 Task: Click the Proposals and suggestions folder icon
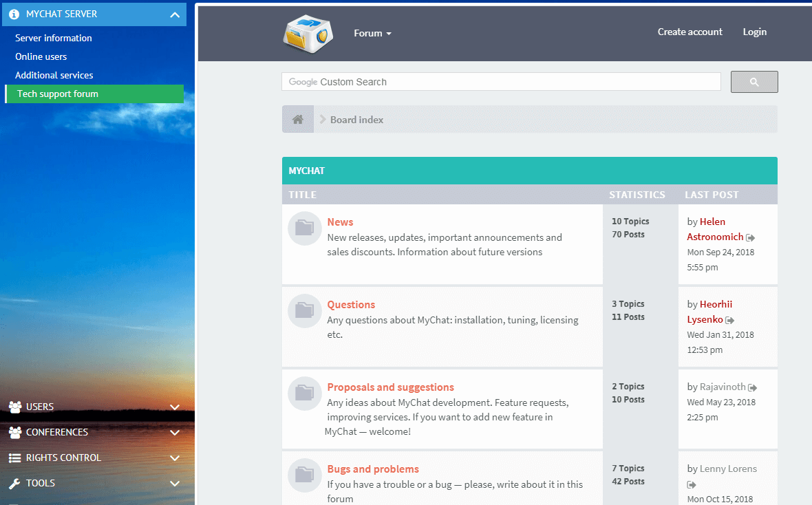point(305,394)
